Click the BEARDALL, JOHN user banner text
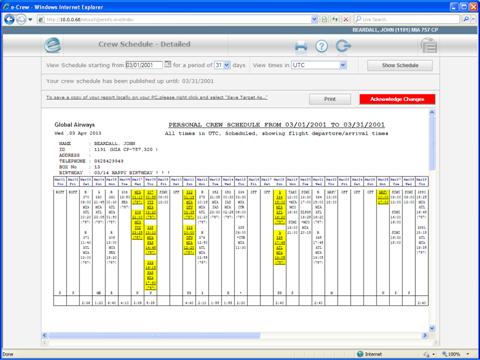480x360 pixels. coord(395,30)
